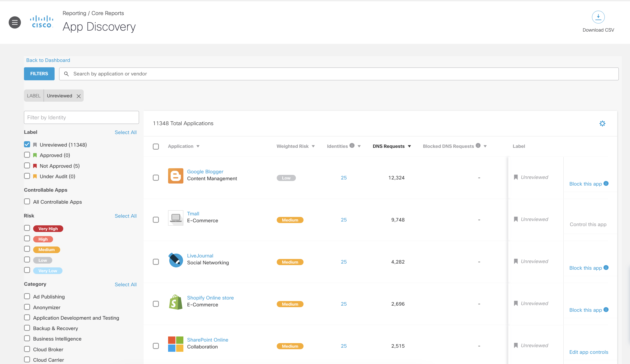Screen dimensions: 630x364
Task: Click Block this app for LiveJournal
Action: (x=586, y=268)
